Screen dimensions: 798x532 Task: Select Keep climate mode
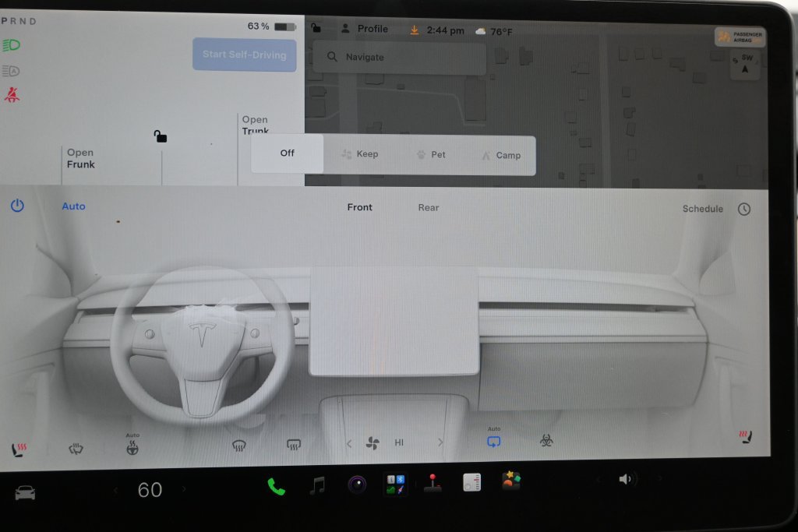coord(360,154)
